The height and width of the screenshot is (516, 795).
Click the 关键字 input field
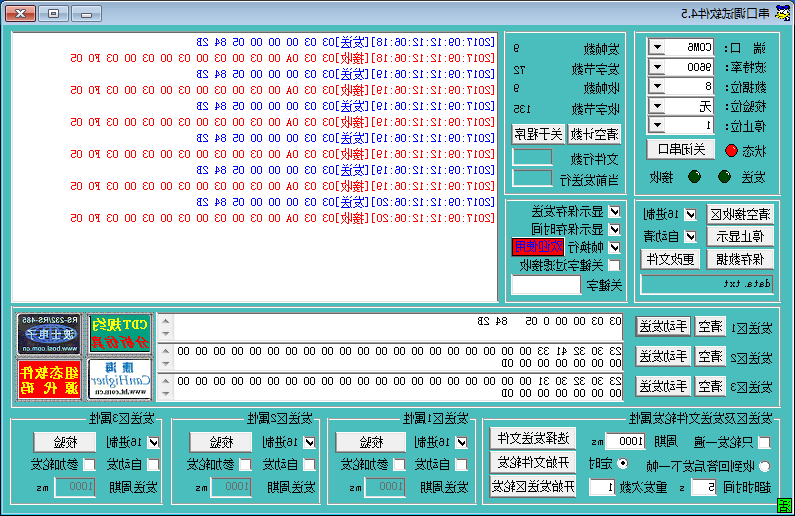click(546, 284)
